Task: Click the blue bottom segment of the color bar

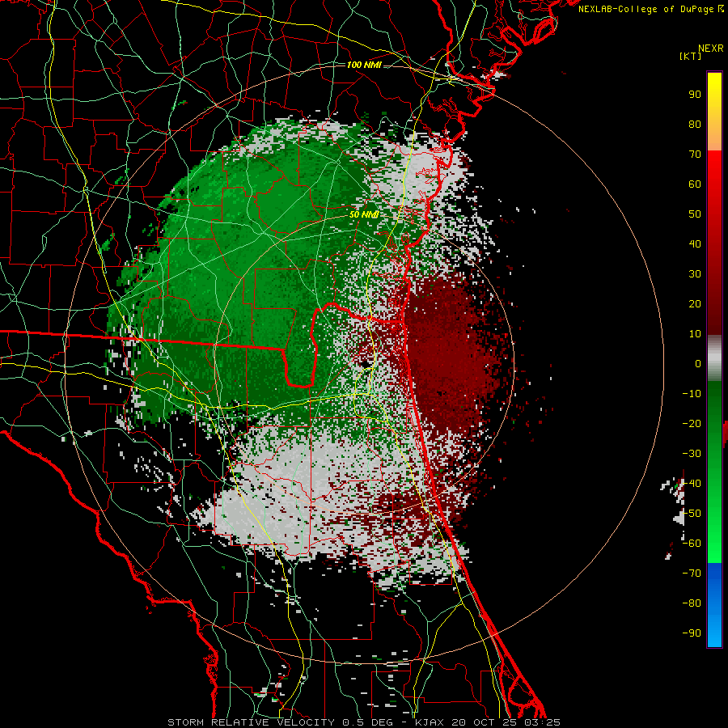Action: [x=714, y=605]
